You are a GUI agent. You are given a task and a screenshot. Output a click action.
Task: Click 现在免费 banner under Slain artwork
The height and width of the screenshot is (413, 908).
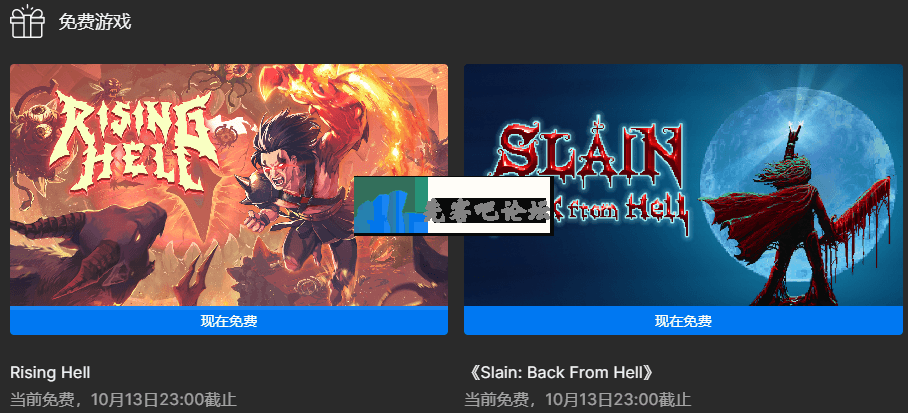(683, 321)
